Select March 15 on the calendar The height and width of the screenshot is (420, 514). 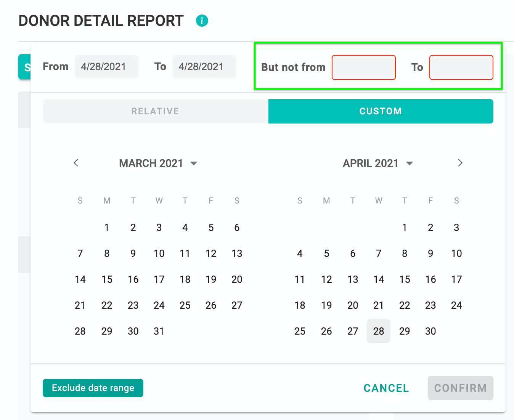(x=107, y=279)
